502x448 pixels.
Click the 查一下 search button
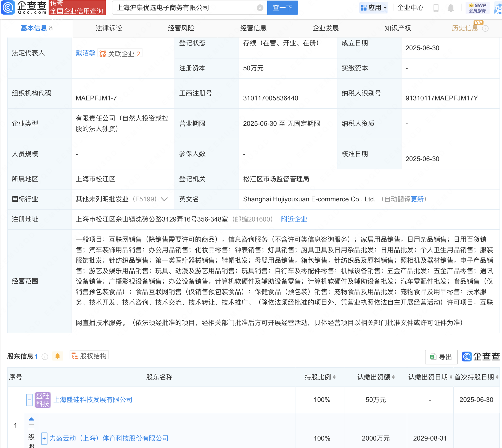(282, 7)
